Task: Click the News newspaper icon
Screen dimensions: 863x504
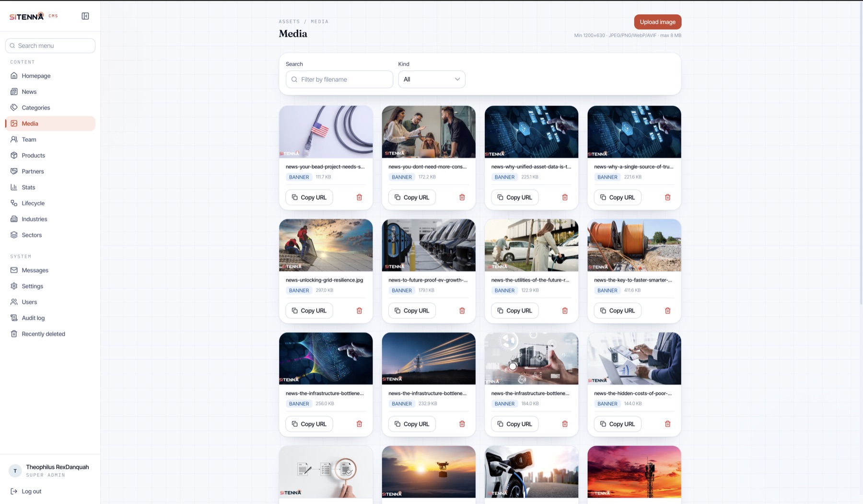Action: point(14,92)
